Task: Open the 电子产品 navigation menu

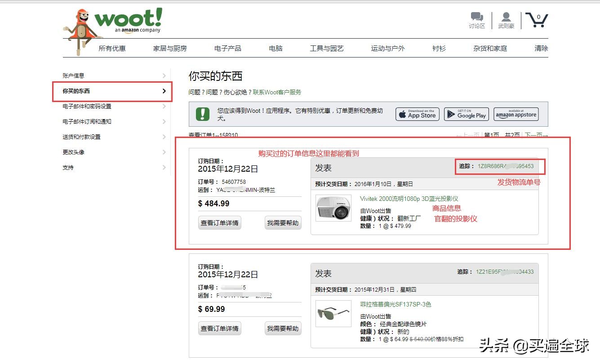Action: (x=227, y=48)
